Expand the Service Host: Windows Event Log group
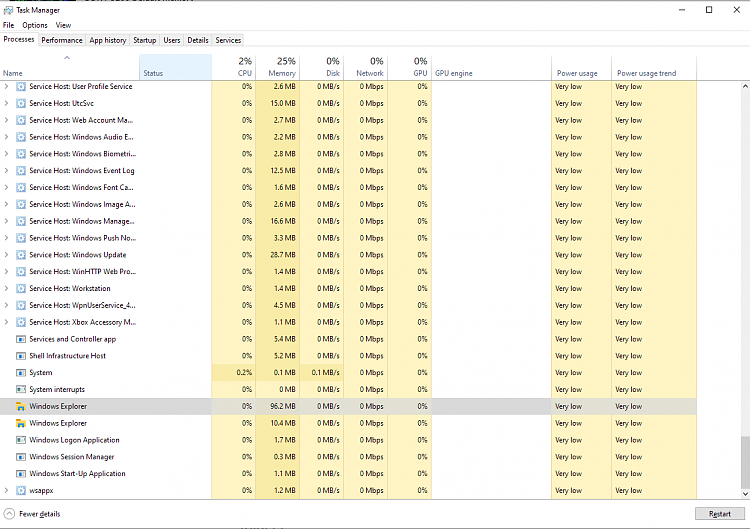 click(6, 171)
